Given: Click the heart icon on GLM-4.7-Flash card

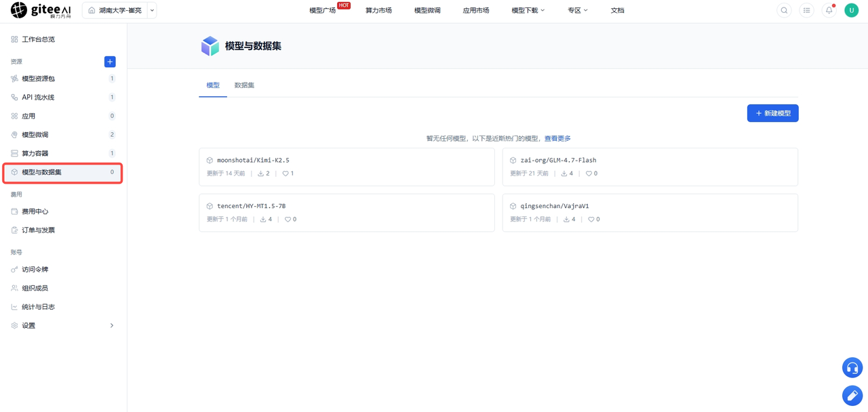Looking at the screenshot, I should point(589,173).
